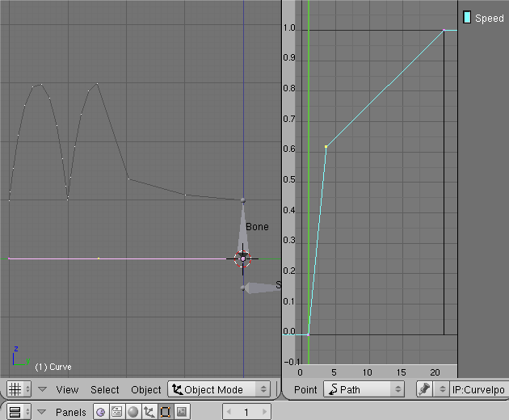
Task: Open the IPO datablock browse arrows
Action: coord(442,389)
